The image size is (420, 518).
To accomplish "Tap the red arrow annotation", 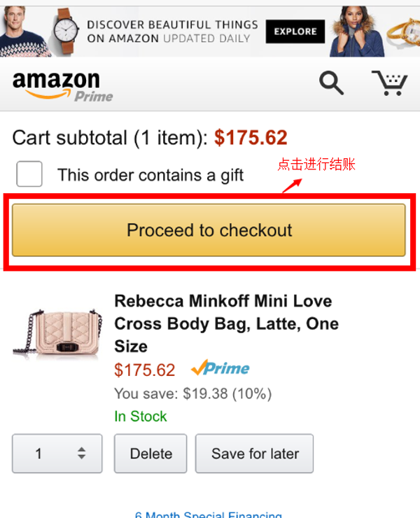I will click(292, 184).
